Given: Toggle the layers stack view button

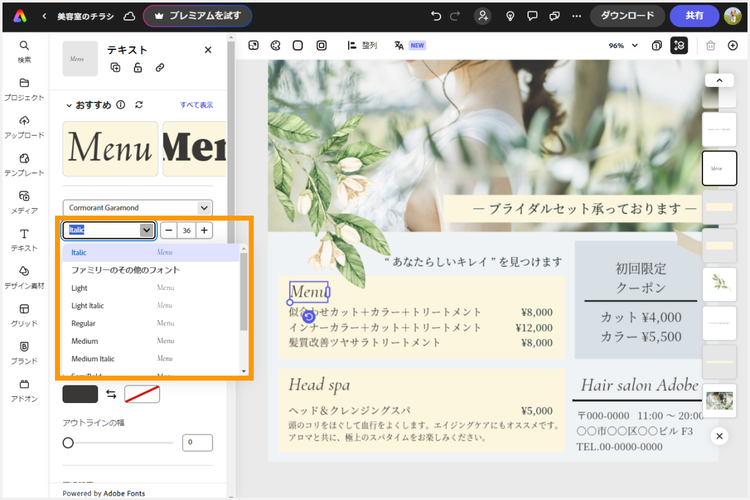Looking at the screenshot, I should (x=679, y=45).
